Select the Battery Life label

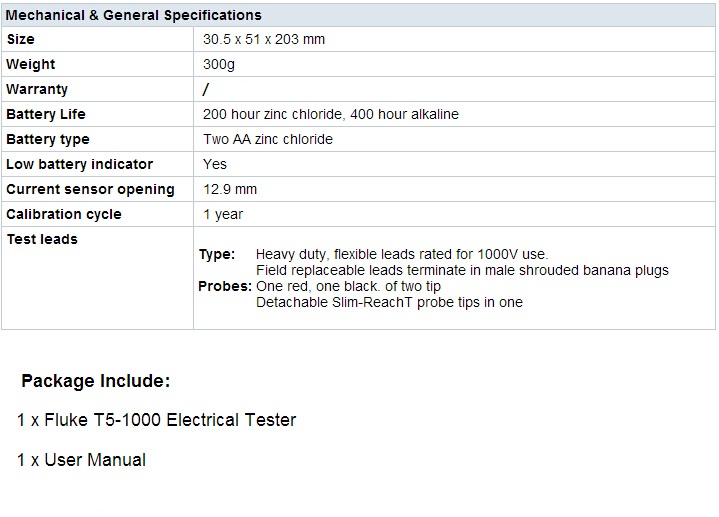46,114
